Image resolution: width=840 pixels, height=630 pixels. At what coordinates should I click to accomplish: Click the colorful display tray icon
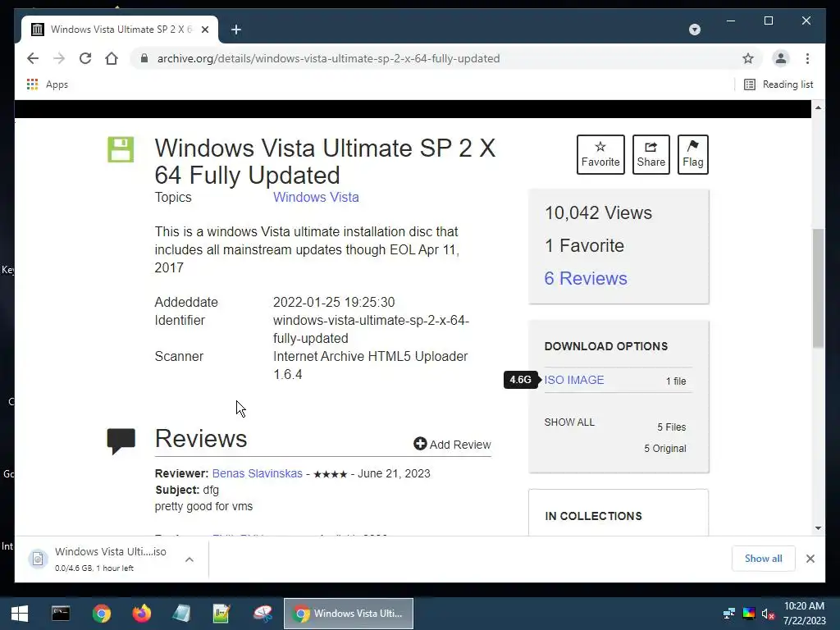pyautogui.click(x=748, y=614)
